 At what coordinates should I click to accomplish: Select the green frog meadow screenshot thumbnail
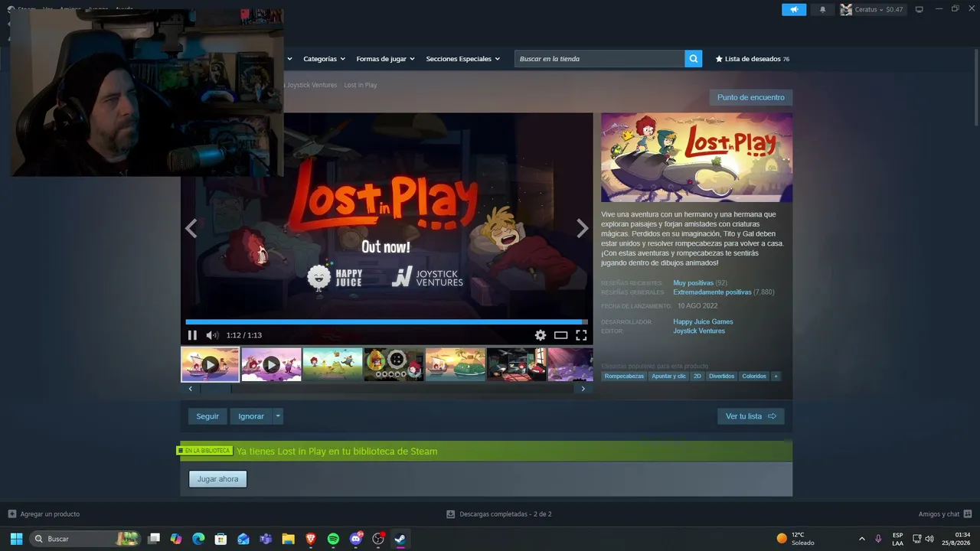click(x=333, y=364)
